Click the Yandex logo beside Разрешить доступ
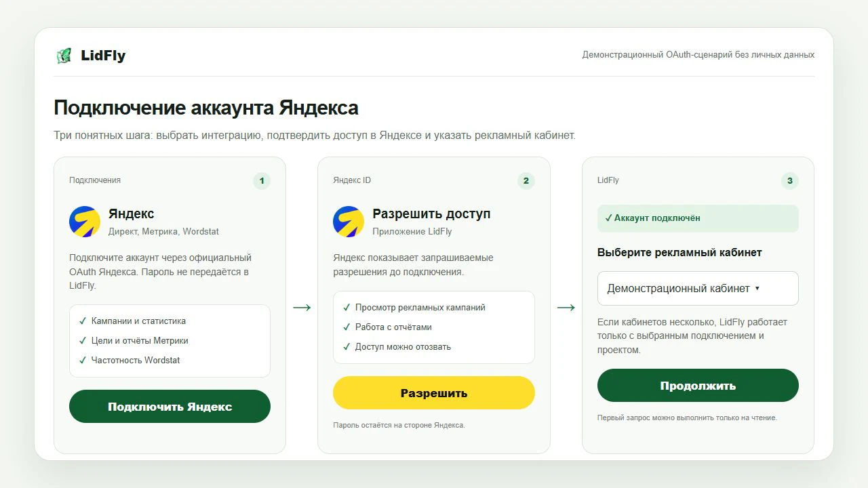Viewport: 868px width, 488px height. (349, 222)
